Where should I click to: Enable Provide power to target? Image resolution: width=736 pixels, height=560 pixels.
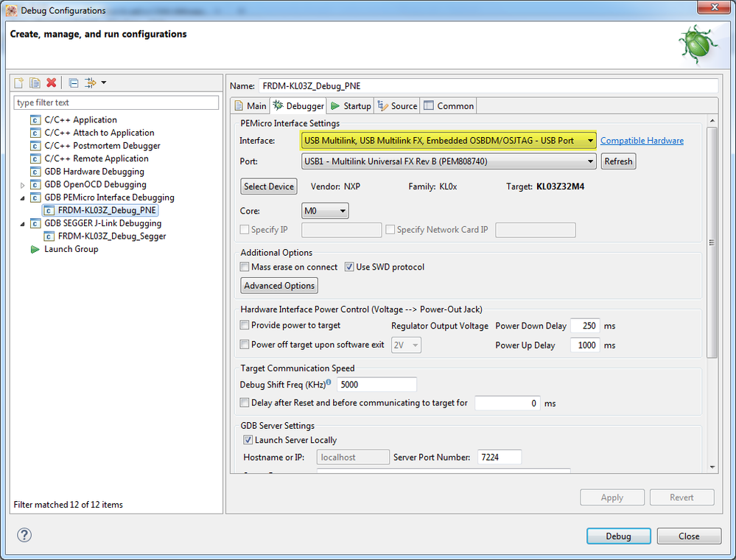pos(245,325)
